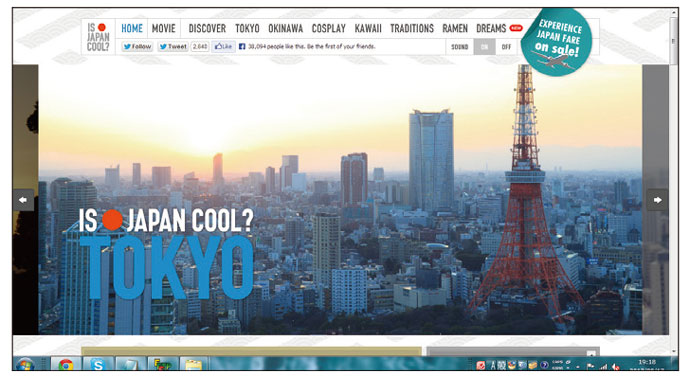Advance to next slide with right arrow
690x377 pixels.
click(x=657, y=200)
